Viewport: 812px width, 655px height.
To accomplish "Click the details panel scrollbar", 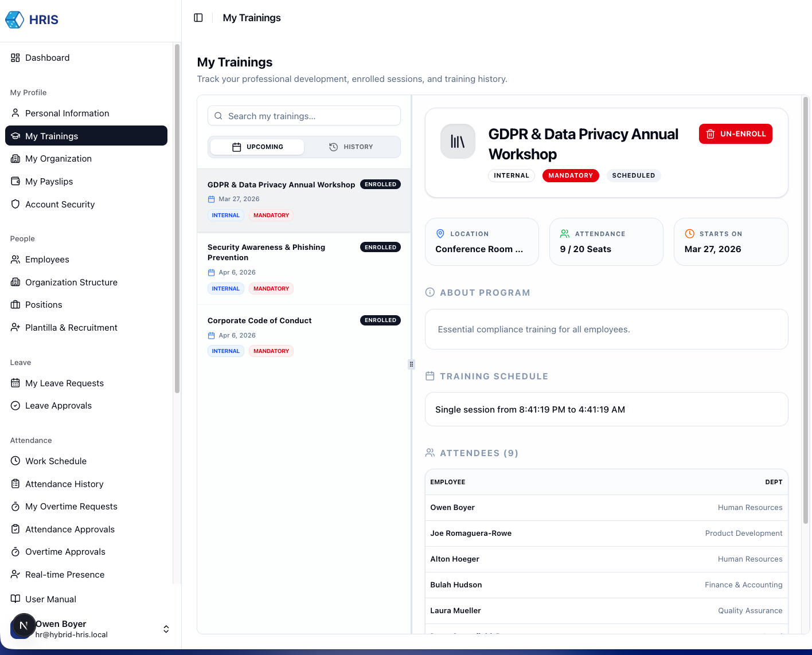I will pyautogui.click(x=805, y=309).
